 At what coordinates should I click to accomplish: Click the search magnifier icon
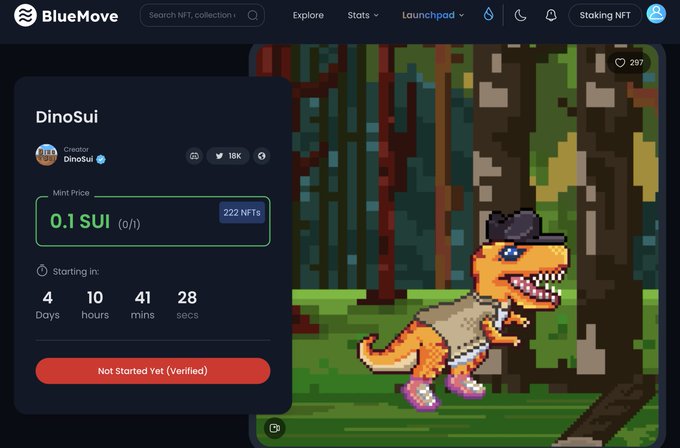pyautogui.click(x=253, y=16)
